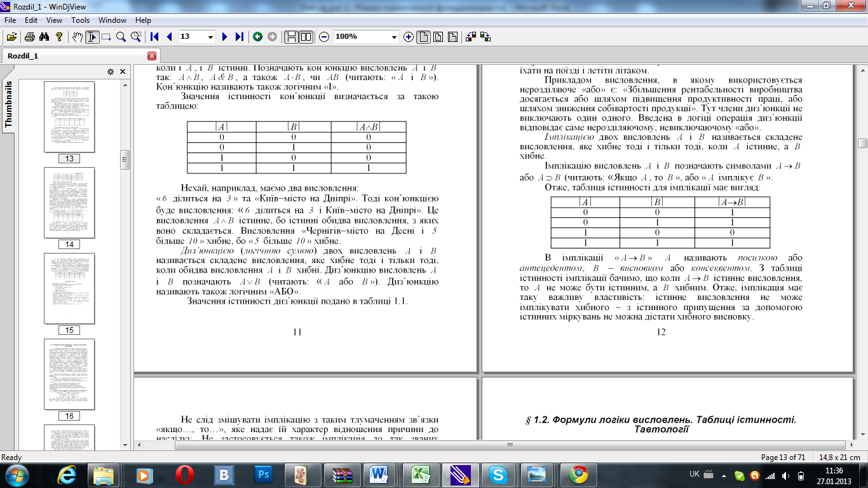Go to the next page
The image size is (868, 488).
point(224,37)
